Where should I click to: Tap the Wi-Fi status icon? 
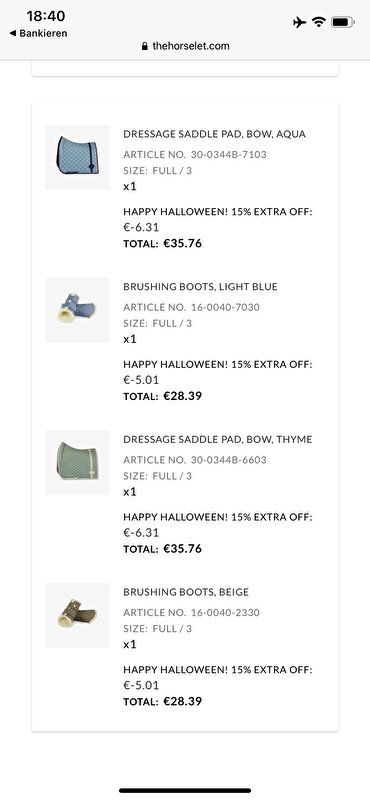[x=319, y=22]
